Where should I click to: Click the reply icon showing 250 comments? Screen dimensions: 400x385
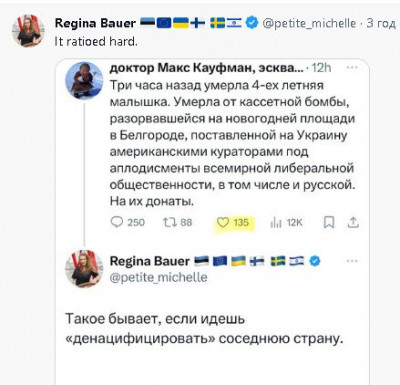(117, 222)
